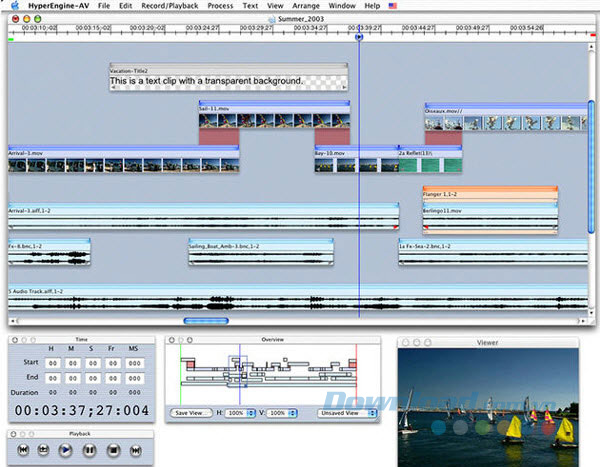Click the second Playback panel button
The height and width of the screenshot is (467, 600).
tap(42, 451)
